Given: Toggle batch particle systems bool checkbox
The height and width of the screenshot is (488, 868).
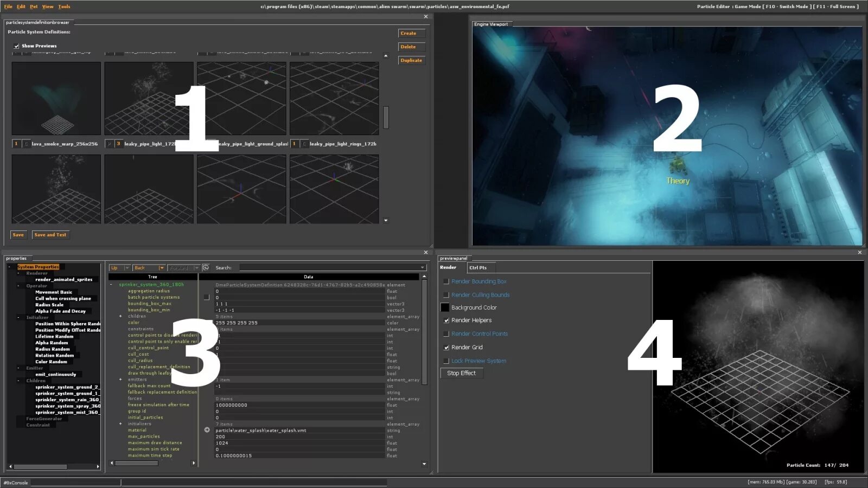Looking at the screenshot, I should [x=206, y=297].
